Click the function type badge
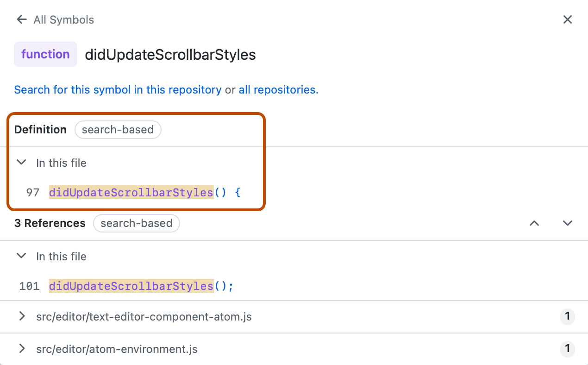 pos(45,54)
